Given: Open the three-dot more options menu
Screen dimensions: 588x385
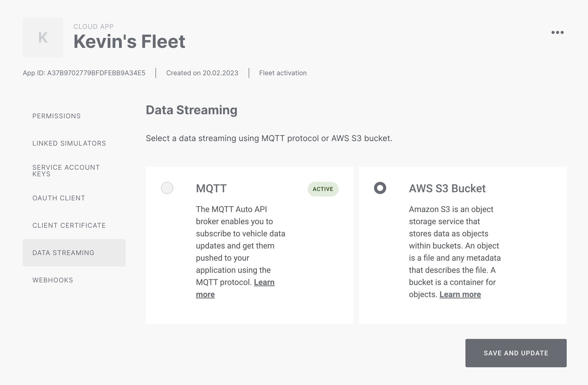Looking at the screenshot, I should pos(557,32).
